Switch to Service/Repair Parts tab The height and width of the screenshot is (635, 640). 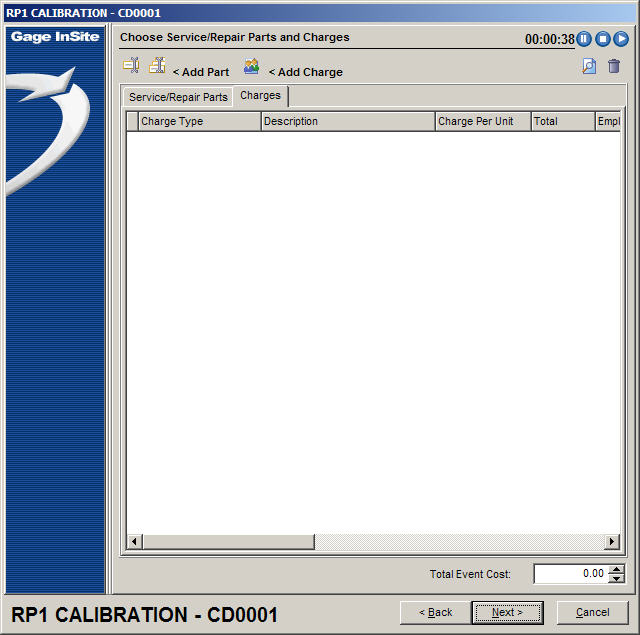[178, 97]
